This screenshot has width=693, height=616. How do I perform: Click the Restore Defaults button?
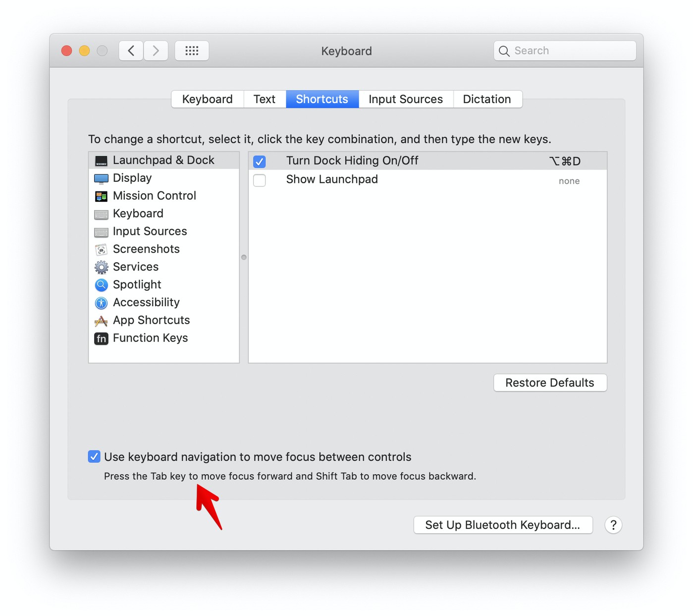click(549, 383)
